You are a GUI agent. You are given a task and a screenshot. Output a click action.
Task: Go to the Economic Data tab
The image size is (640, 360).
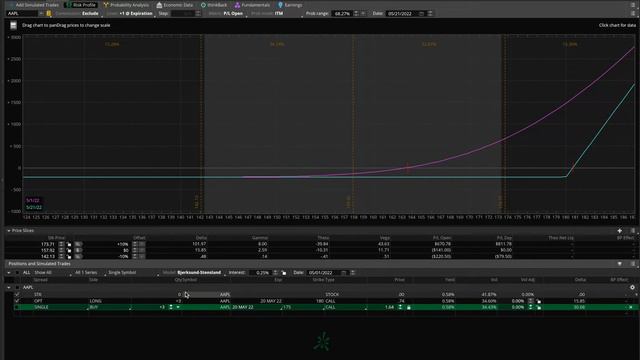(175, 5)
